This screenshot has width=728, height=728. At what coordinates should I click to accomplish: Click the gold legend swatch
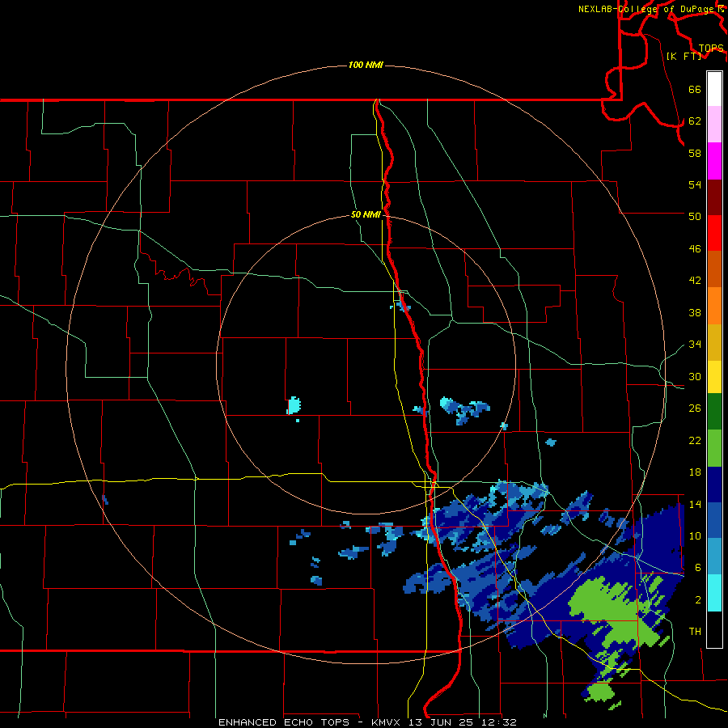tap(714, 342)
